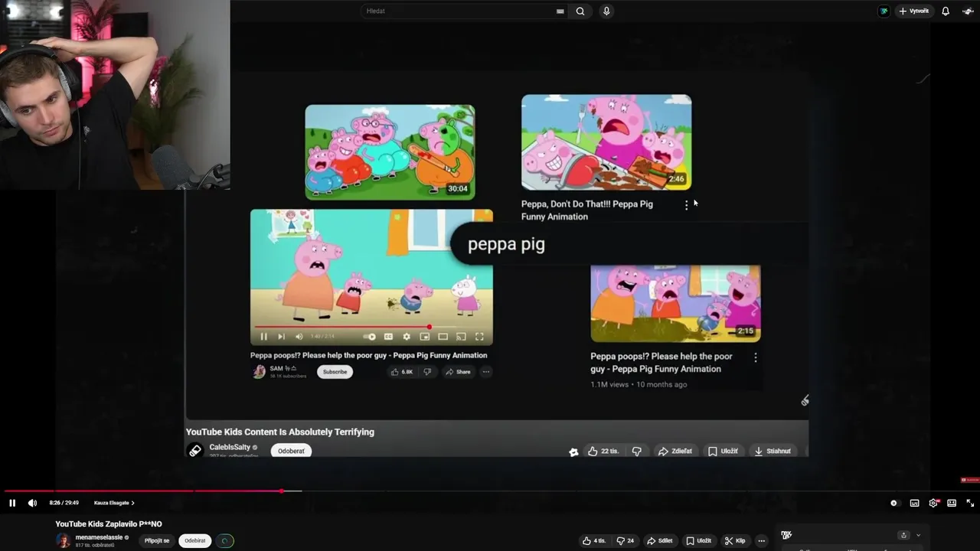Open the on-screen keyboard in the search box
Viewport: 980px width, 551px height.
click(x=560, y=11)
